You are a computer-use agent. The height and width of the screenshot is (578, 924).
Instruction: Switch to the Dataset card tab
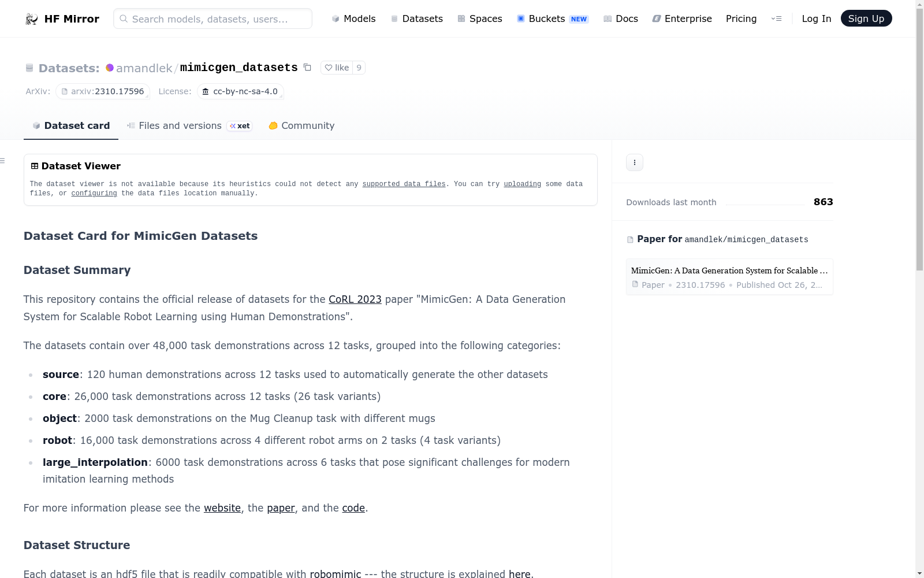click(x=71, y=125)
